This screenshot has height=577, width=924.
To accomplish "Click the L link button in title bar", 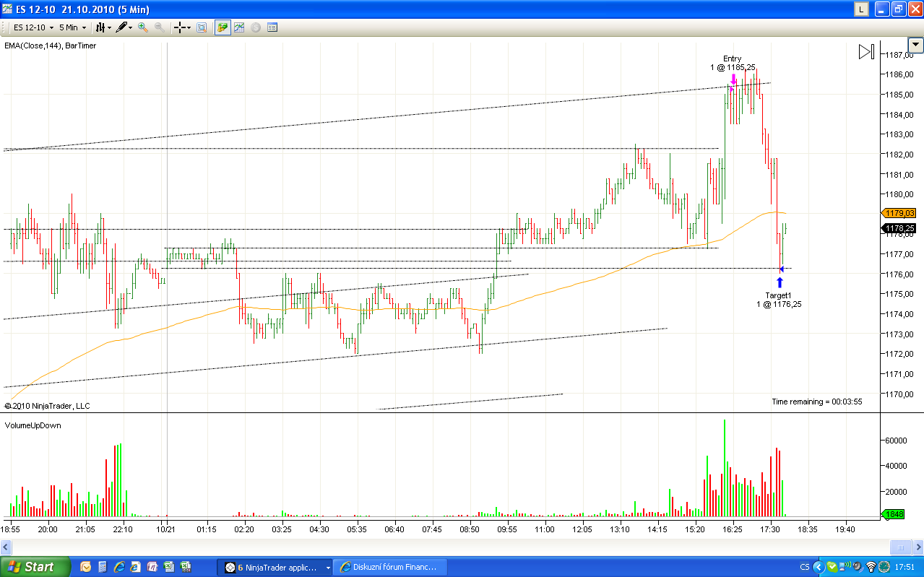I will tap(861, 9).
